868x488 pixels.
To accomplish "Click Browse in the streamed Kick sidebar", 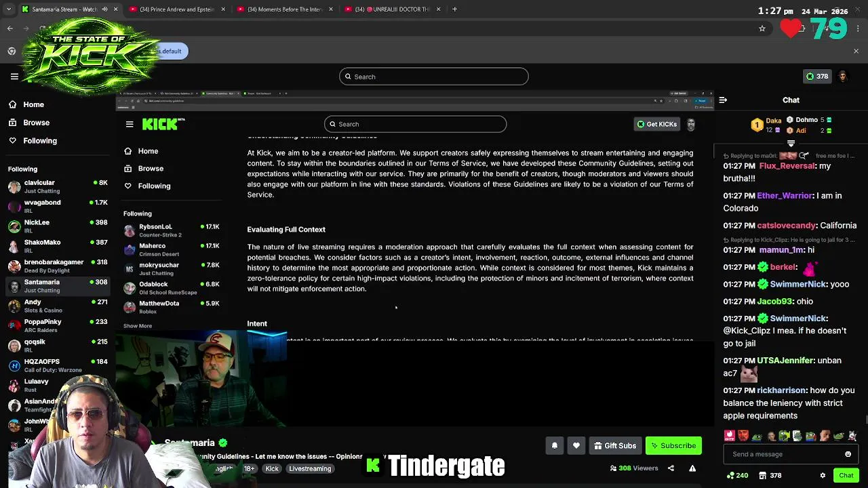I will tap(144, 168).
